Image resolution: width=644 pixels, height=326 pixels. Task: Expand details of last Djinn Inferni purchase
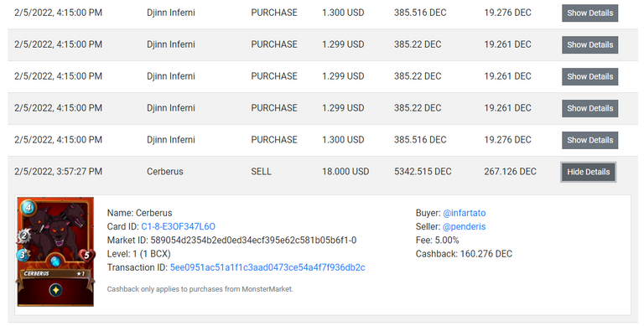589,140
